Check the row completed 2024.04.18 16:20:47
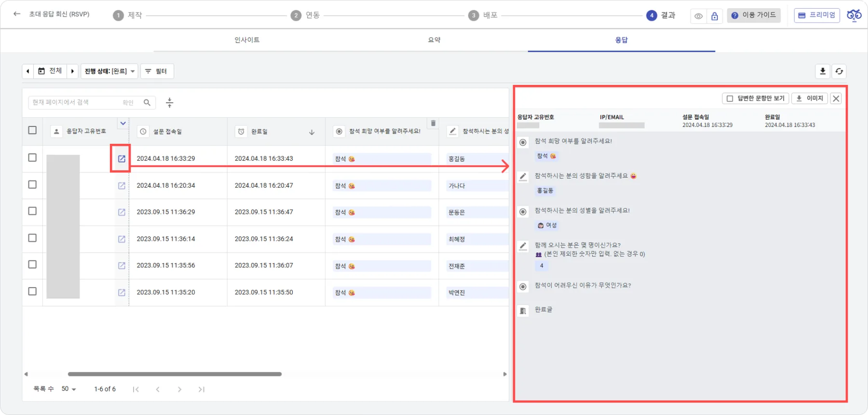868x415 pixels. (32, 185)
